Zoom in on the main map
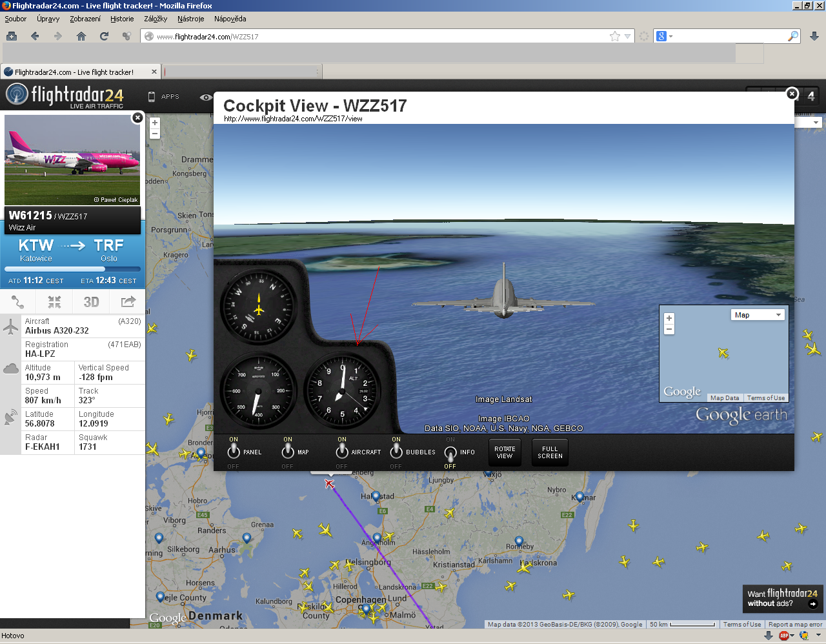This screenshot has height=644, width=826. (155, 123)
